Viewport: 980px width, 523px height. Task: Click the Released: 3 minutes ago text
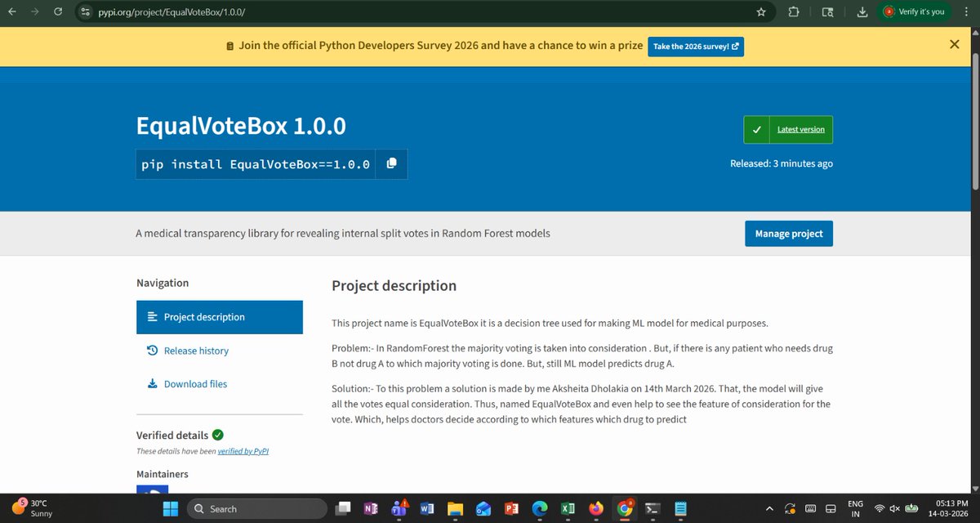(x=782, y=163)
